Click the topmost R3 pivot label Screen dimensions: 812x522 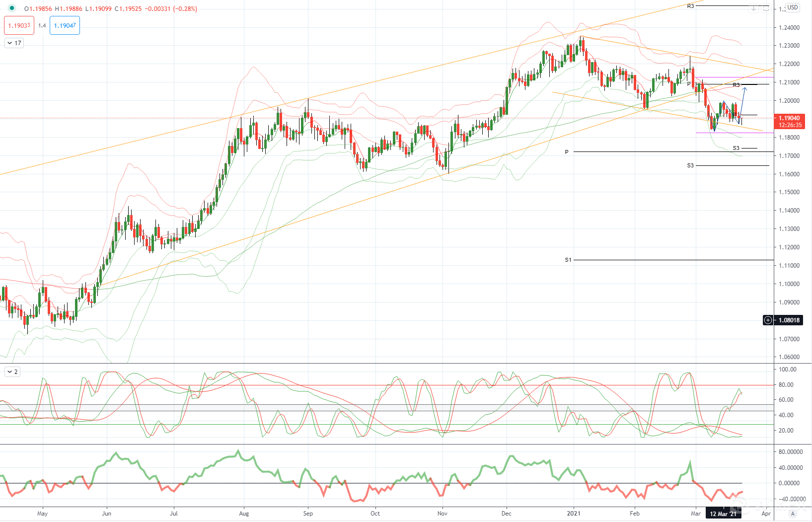(690, 6)
